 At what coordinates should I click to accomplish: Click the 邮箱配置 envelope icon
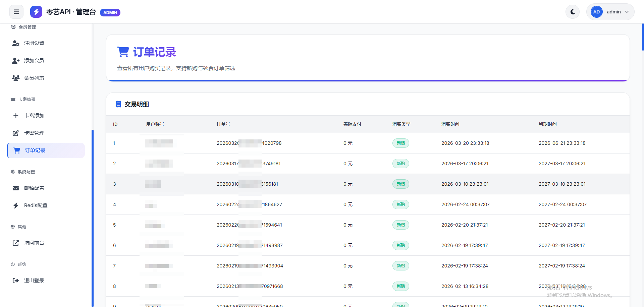pyautogui.click(x=16, y=188)
